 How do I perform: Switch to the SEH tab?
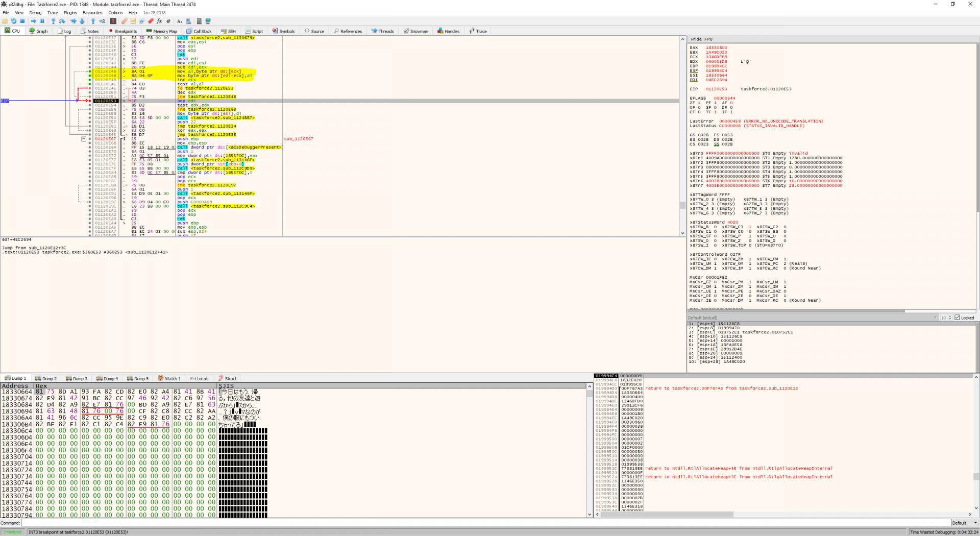(x=228, y=31)
